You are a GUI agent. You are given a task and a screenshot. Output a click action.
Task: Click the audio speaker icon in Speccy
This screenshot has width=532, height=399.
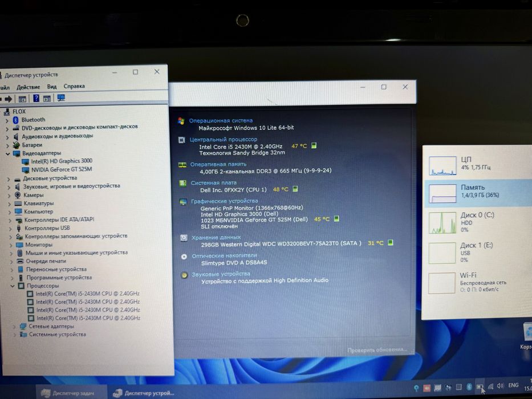tap(184, 275)
